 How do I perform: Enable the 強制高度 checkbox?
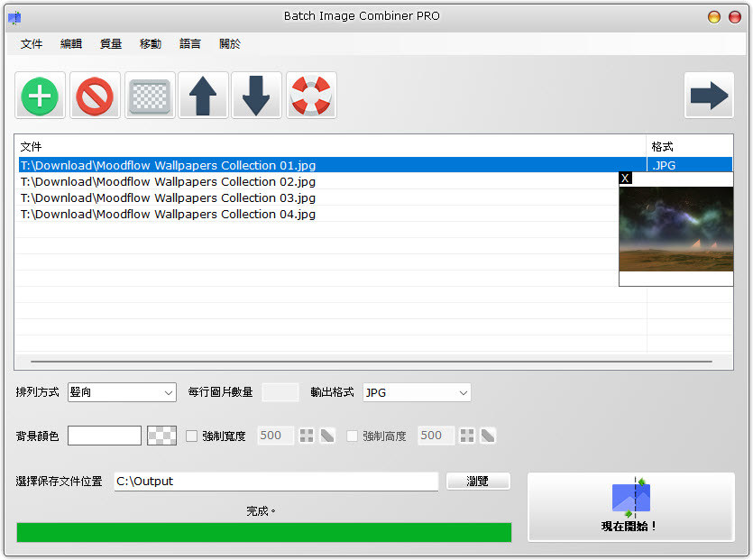(353, 436)
